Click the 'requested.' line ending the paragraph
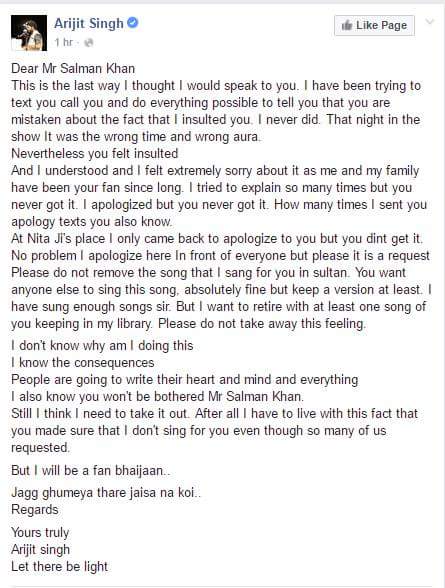The width and height of the screenshot is (445, 588). [40, 448]
